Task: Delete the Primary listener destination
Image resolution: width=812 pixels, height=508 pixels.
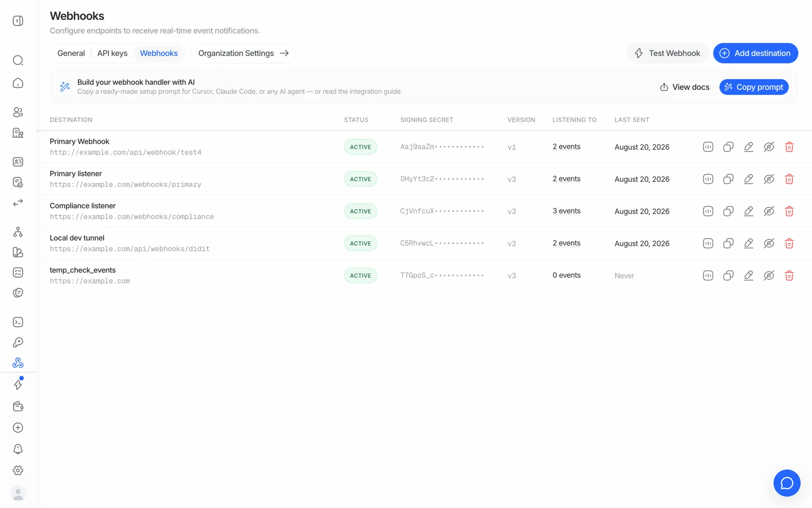Action: pos(789,179)
